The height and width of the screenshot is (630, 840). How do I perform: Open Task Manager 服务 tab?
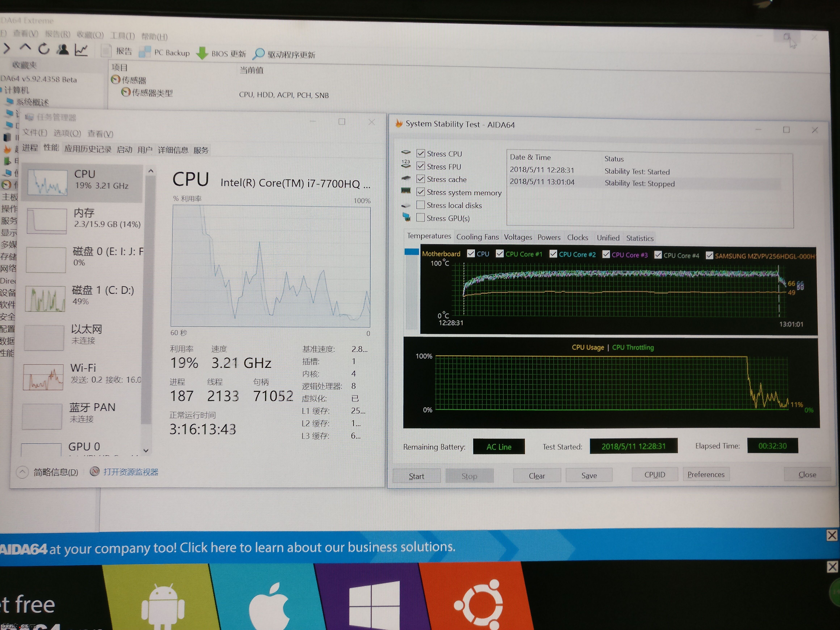[201, 150]
